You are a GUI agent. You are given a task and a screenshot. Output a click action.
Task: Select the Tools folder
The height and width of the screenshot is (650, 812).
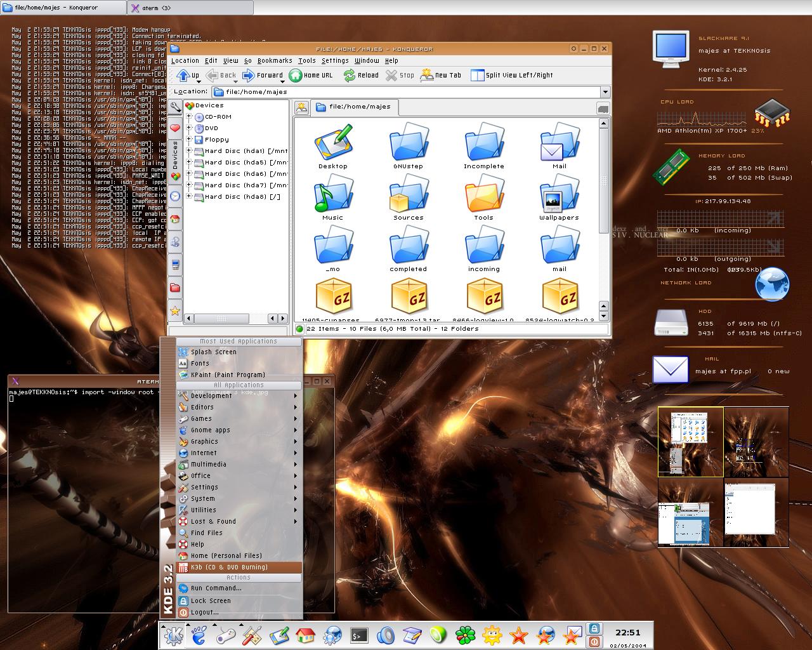(483, 199)
